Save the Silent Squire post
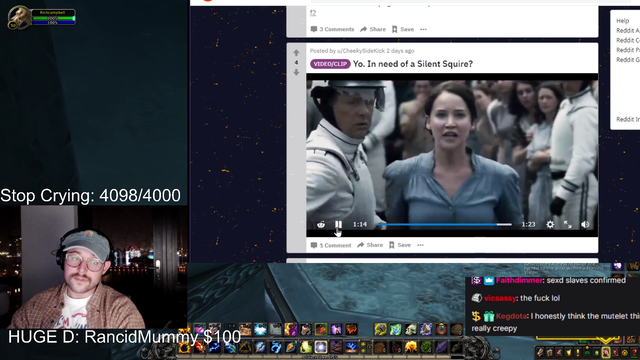Screen dimensions: 640x360 400,245
